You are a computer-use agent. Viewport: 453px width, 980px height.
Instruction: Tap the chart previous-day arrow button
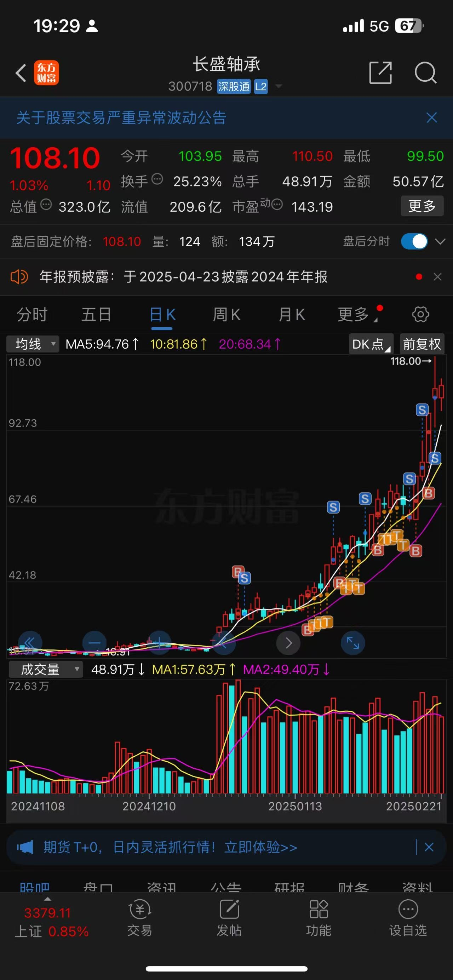coord(224,643)
